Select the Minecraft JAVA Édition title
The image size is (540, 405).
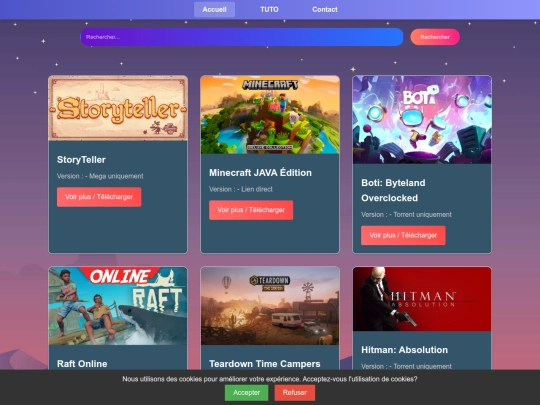(x=260, y=173)
